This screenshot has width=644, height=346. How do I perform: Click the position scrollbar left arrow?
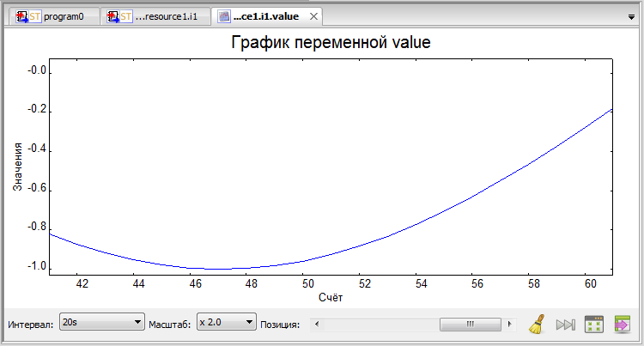click(313, 325)
